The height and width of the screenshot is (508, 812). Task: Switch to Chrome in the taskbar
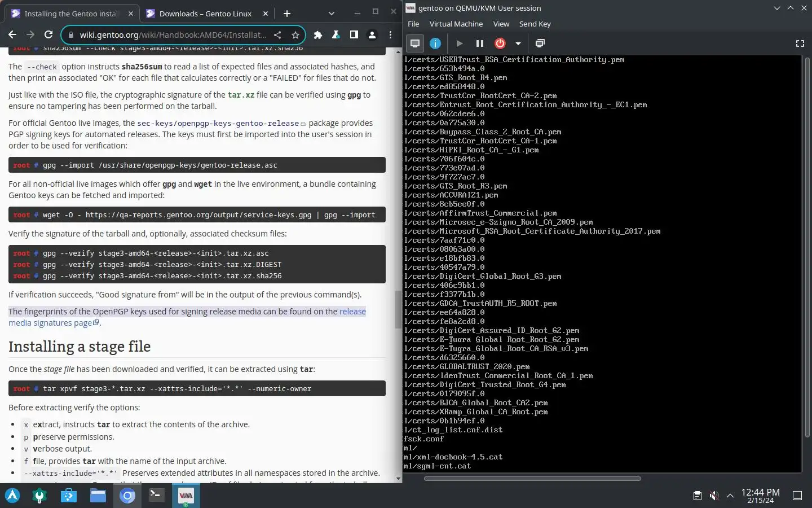click(x=127, y=496)
